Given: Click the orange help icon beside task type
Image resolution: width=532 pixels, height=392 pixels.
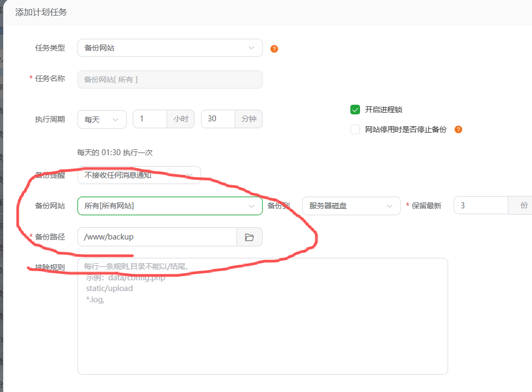Looking at the screenshot, I should (x=274, y=49).
